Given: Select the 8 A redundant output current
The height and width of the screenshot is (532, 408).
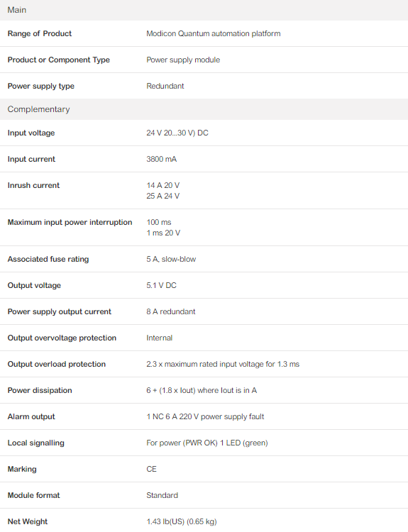Looking at the screenshot, I should point(171,311).
